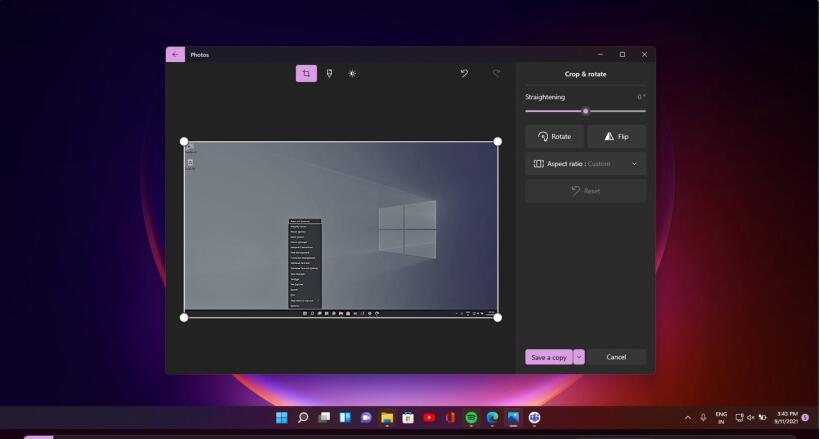Close the Photos window
This screenshot has width=820, height=439.
(644, 54)
